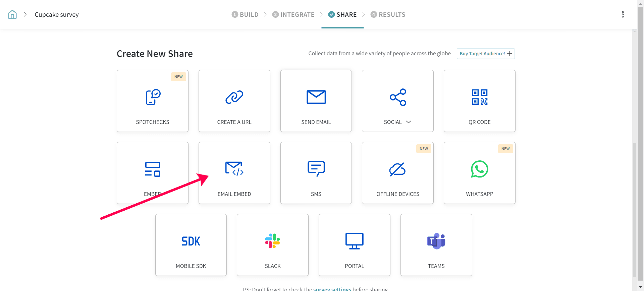This screenshot has width=644, height=291.
Task: Expand the Social dropdown chevron
Action: (x=409, y=122)
